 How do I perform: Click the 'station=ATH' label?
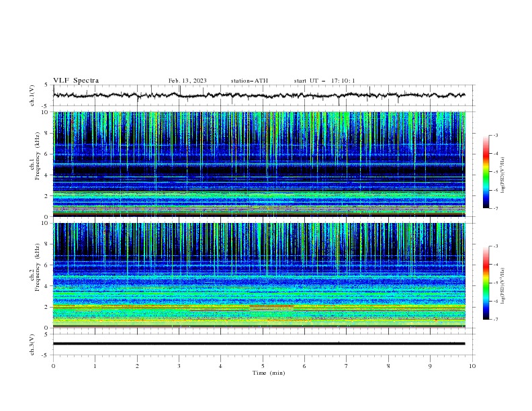point(249,81)
